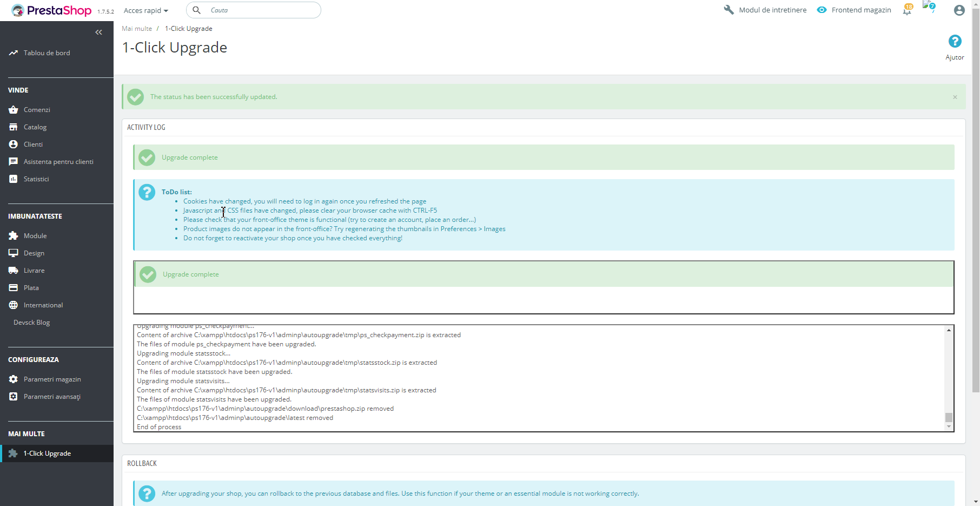Dismiss the status updated alert
Screen dimensions: 980x506
pyautogui.click(x=955, y=97)
